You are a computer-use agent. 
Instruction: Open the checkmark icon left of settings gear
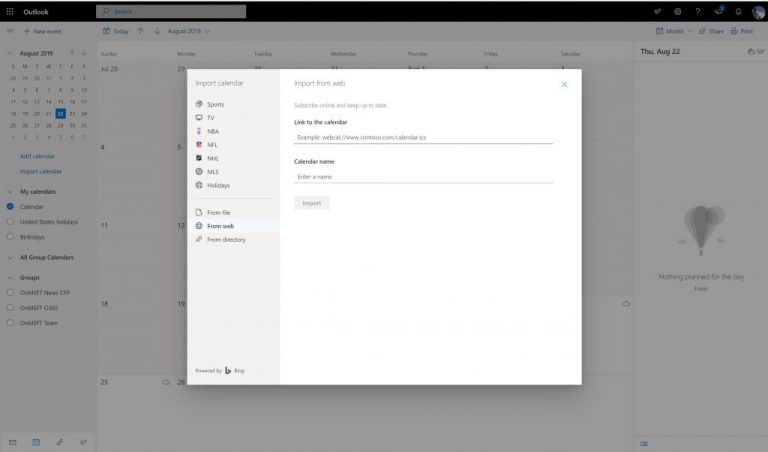657,11
